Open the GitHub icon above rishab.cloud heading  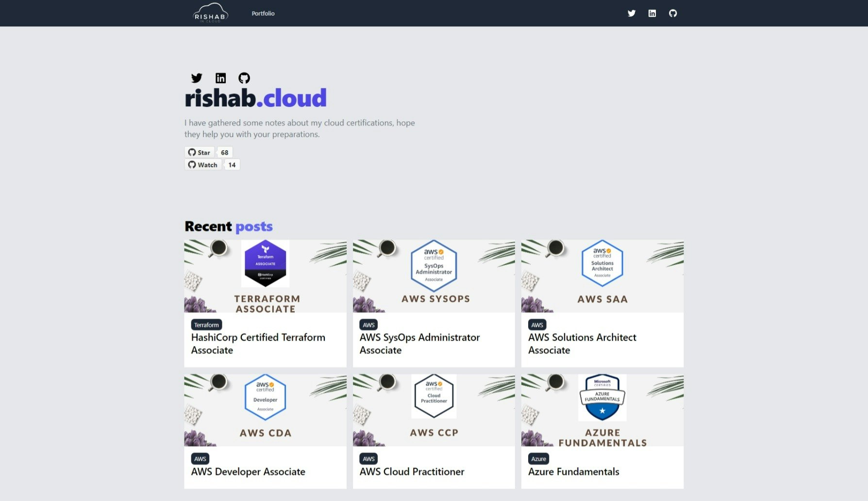point(245,78)
